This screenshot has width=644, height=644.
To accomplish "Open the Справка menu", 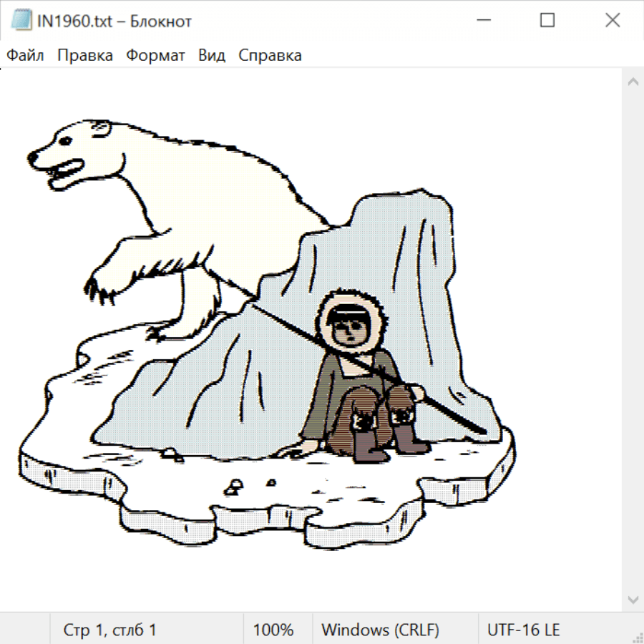I will (x=270, y=56).
